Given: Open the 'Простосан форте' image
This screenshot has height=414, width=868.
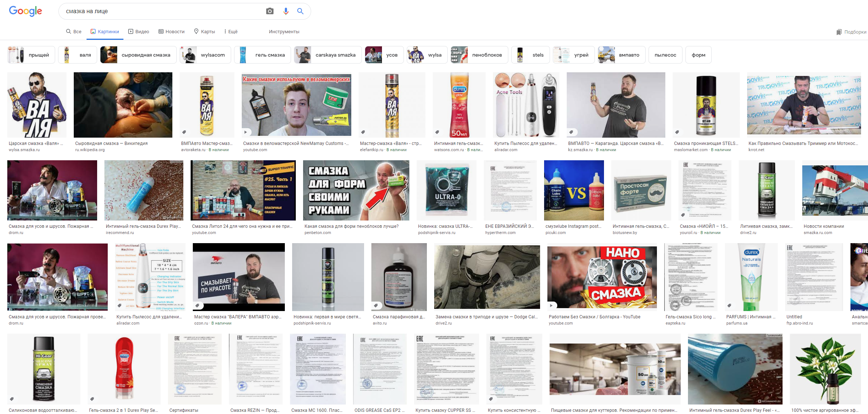Looking at the screenshot, I should [x=641, y=190].
